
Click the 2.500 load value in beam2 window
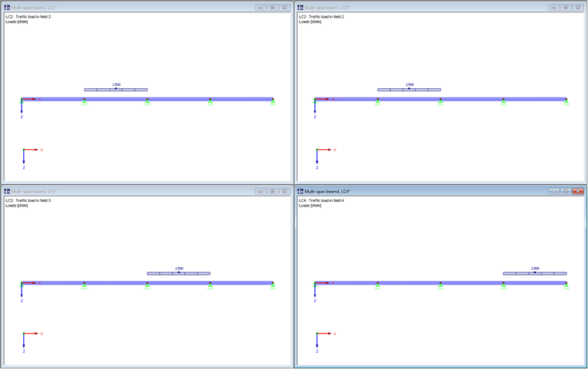[x=116, y=85]
